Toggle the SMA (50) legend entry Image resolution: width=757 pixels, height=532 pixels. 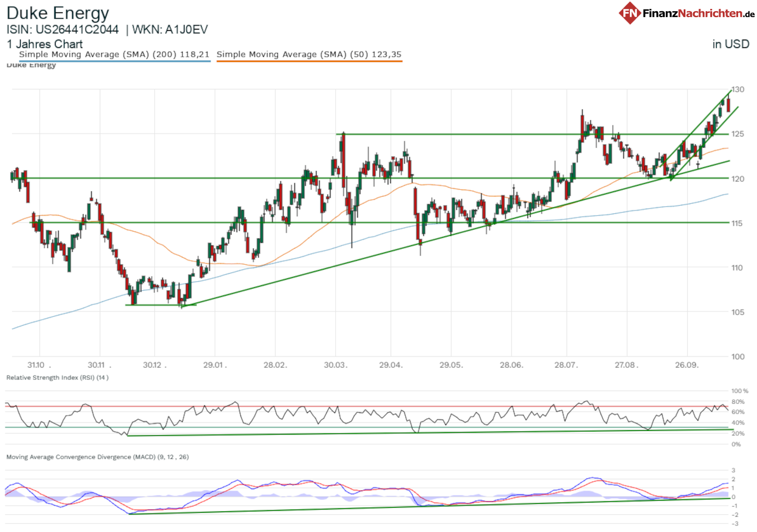click(309, 54)
